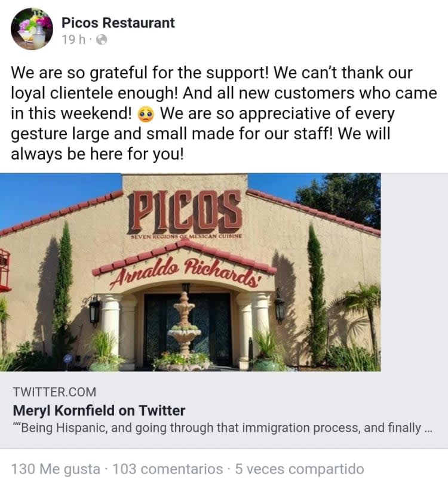448x486 pixels.
Task: Open the 103 comentarios list
Action: (x=167, y=469)
